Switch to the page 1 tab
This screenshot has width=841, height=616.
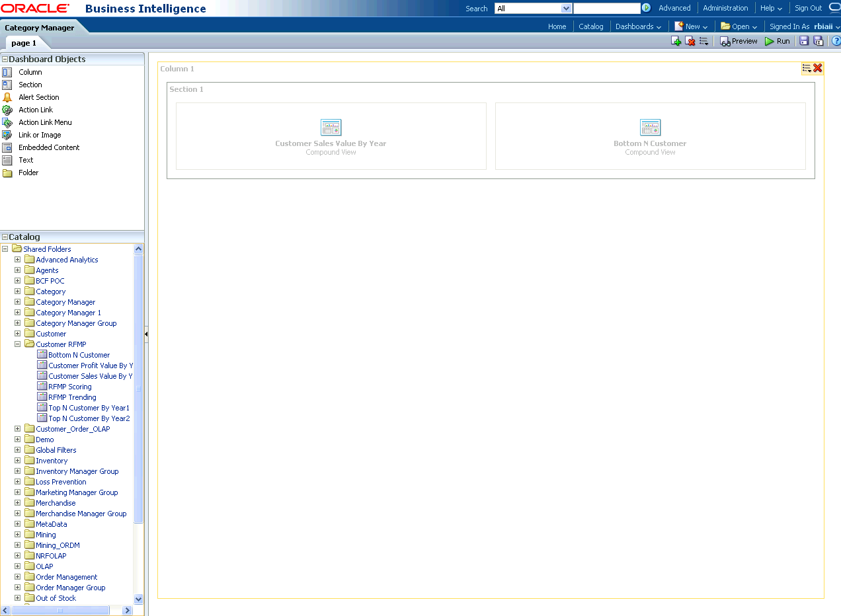coord(24,43)
